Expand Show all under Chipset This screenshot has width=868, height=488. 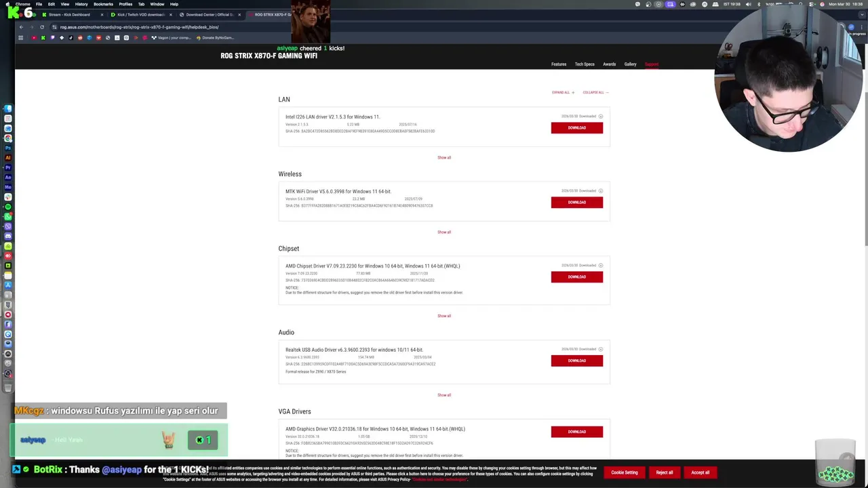[x=444, y=316]
